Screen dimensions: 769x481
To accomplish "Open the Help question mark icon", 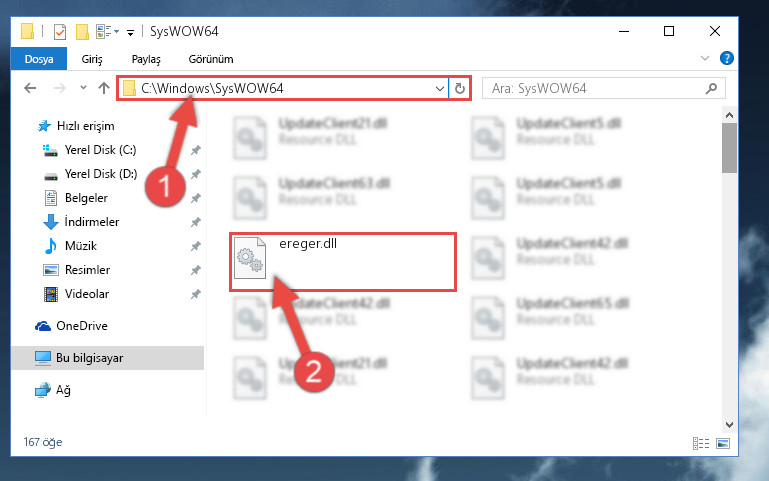I will pyautogui.click(x=726, y=58).
